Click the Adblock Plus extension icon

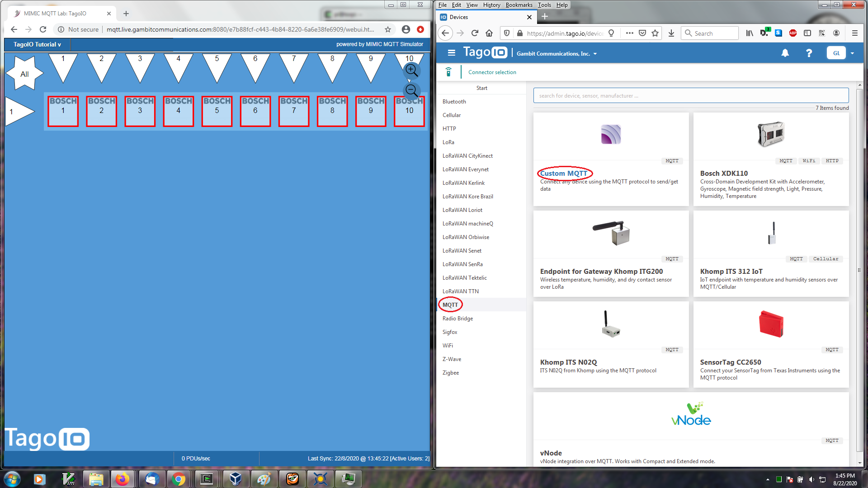(x=793, y=33)
